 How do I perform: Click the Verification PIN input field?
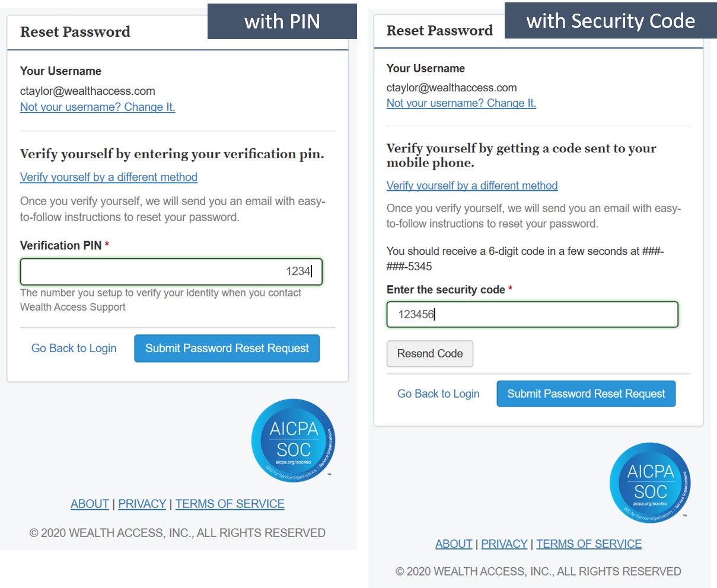[x=171, y=271]
